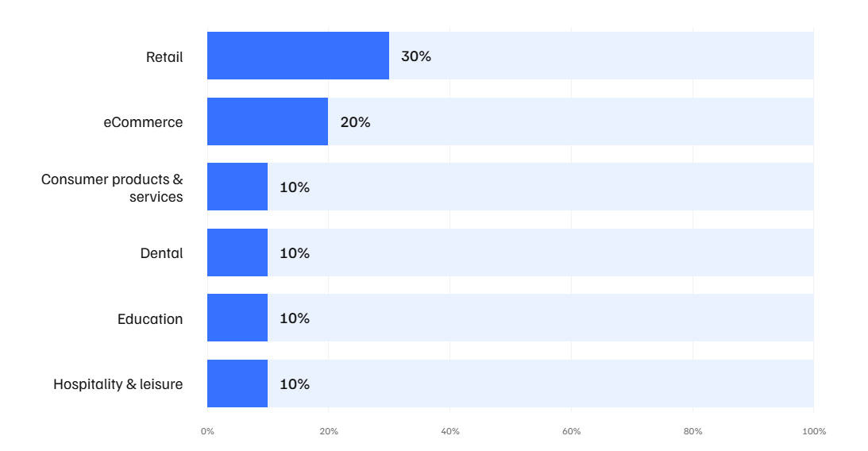Click the blue eCommerce bar
Screen dimensions: 868x451
coord(268,121)
